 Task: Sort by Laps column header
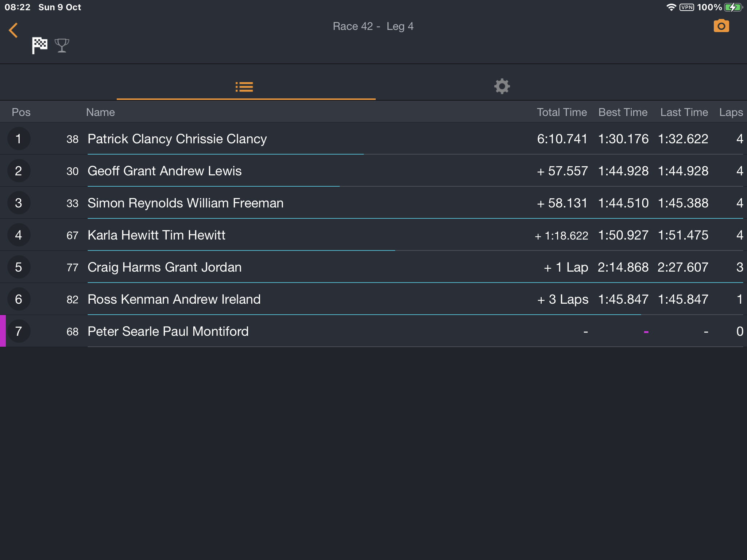(731, 112)
